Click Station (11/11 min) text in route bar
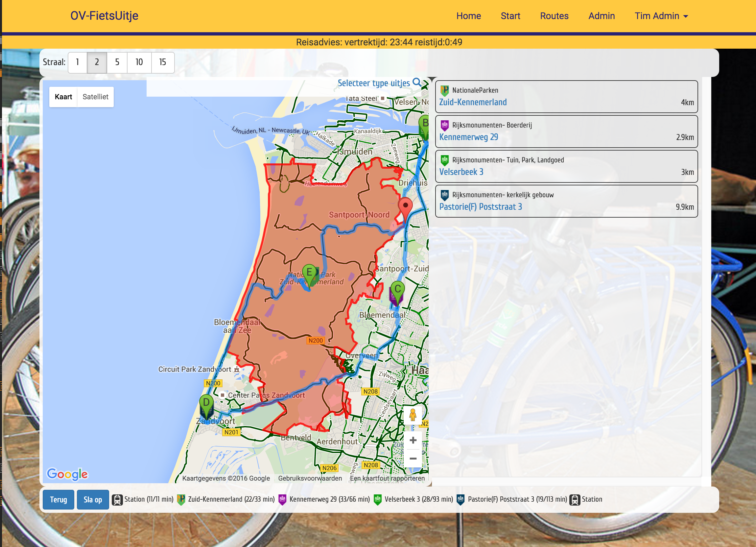The image size is (756, 547). (x=149, y=499)
